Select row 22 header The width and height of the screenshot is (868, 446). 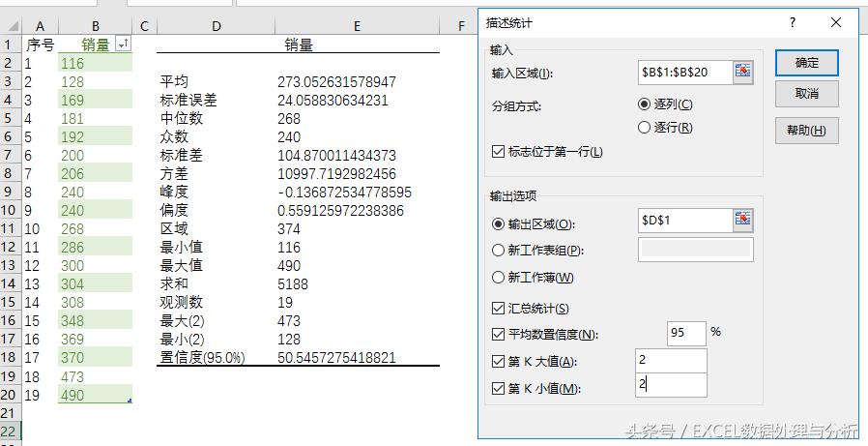point(11,431)
